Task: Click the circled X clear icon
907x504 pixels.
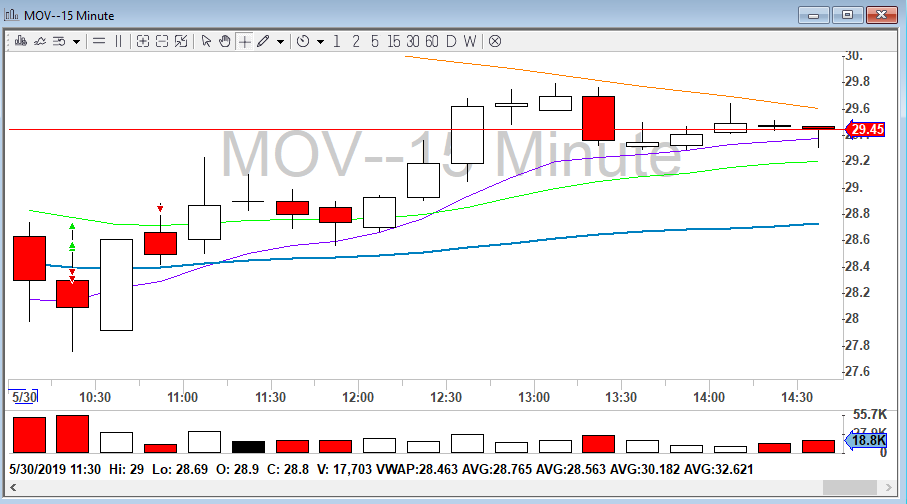Action: (495, 41)
